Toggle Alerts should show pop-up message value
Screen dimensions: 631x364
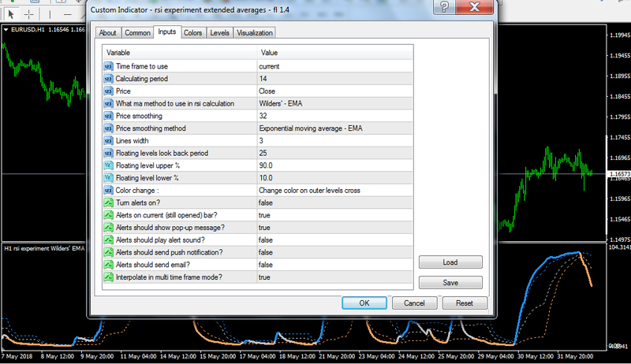[335, 228]
